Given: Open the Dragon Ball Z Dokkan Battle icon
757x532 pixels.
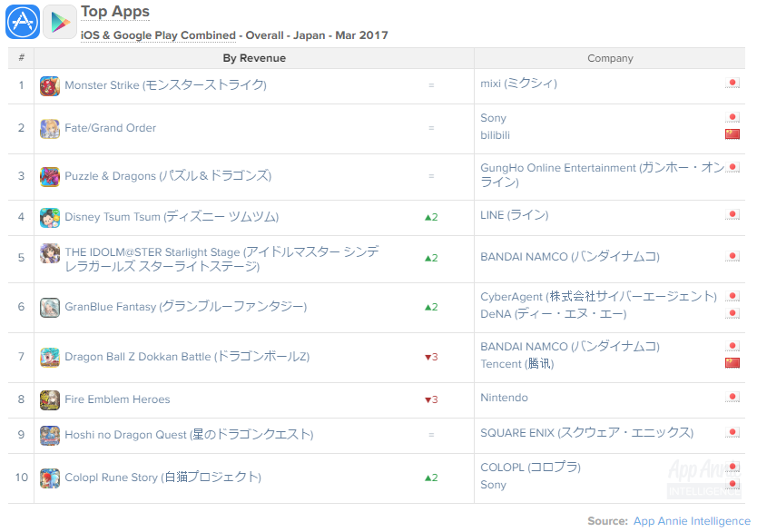Looking at the screenshot, I should [x=50, y=358].
